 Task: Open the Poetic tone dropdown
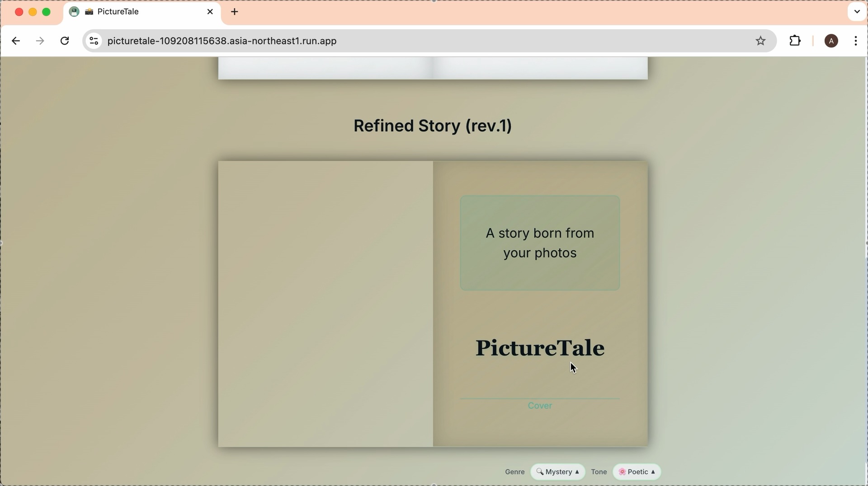[637, 472]
